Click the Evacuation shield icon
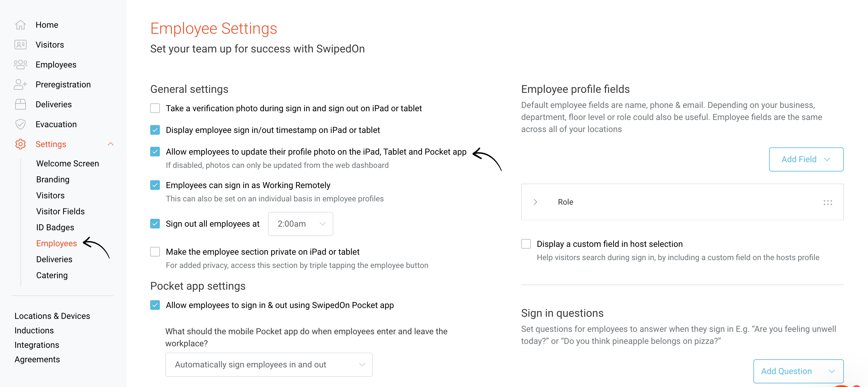Screen dimensions: 868x387 [x=20, y=124]
